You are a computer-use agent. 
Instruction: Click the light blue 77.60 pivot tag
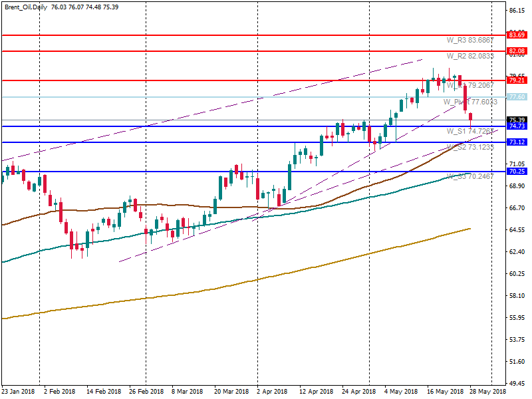517,97
